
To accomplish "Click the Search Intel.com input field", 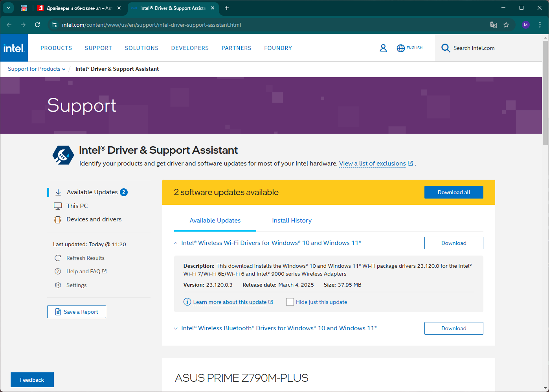I will (488, 48).
